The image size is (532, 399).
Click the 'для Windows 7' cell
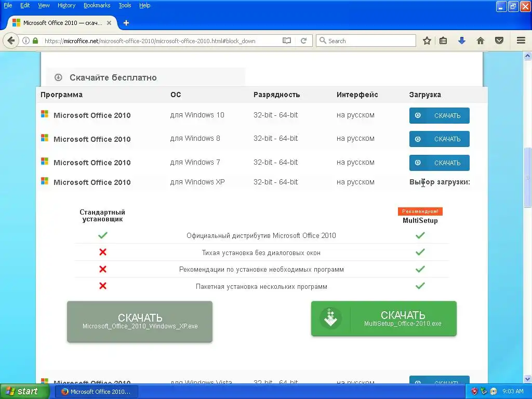point(195,163)
